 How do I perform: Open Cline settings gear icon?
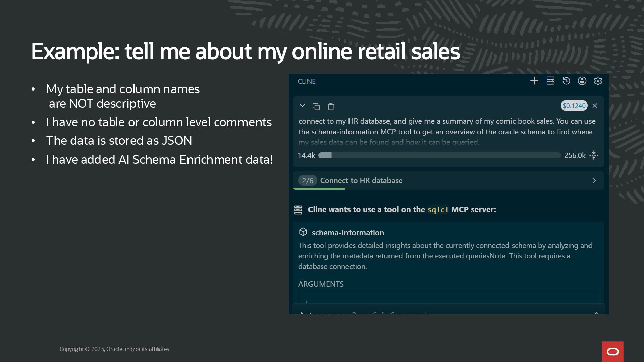pyautogui.click(x=598, y=81)
